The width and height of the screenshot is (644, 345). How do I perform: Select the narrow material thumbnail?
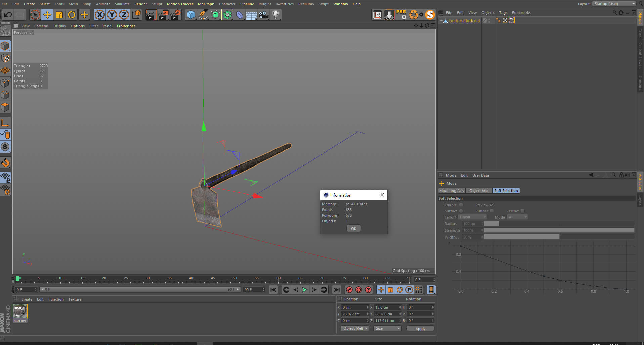click(20, 311)
